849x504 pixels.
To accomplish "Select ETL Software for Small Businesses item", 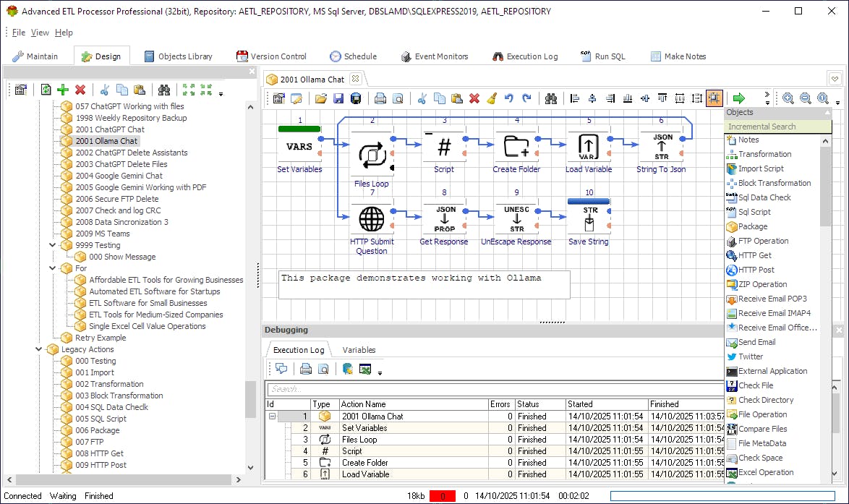I will pyautogui.click(x=148, y=303).
